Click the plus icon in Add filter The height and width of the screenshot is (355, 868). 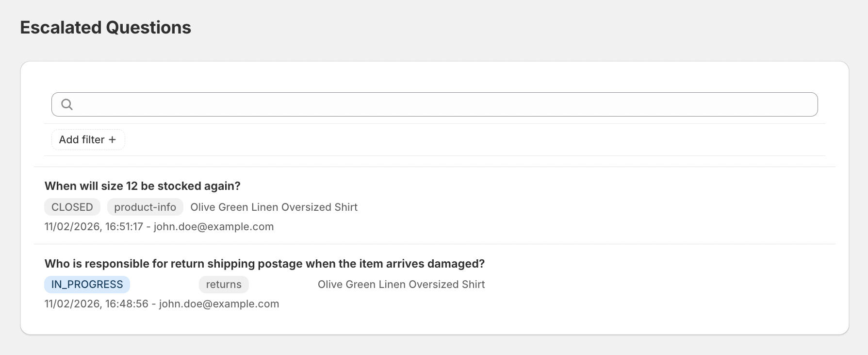113,140
